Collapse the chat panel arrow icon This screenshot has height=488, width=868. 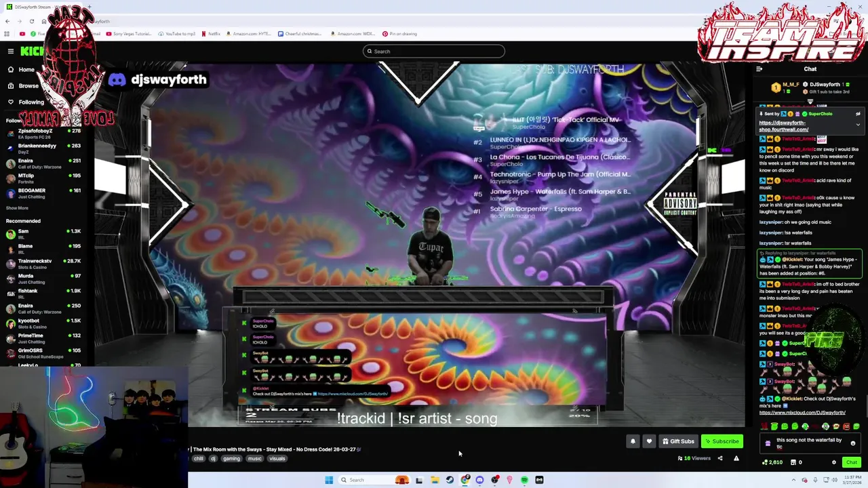click(759, 68)
